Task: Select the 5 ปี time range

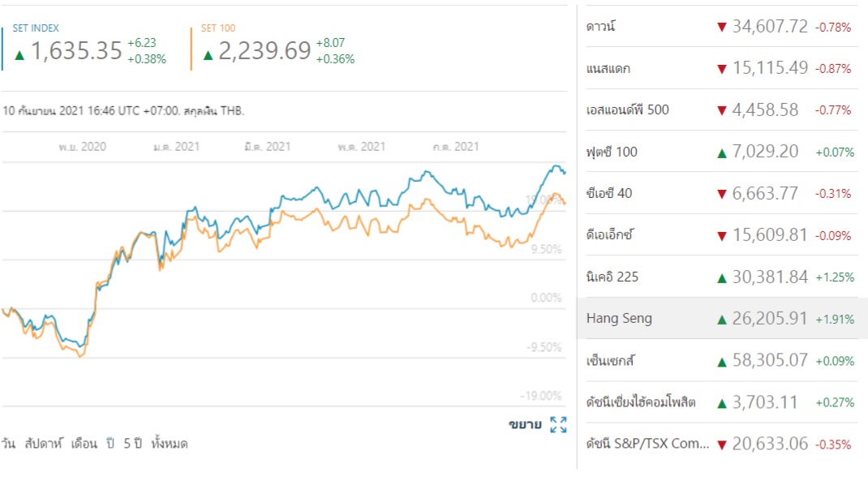Action: 132,444
